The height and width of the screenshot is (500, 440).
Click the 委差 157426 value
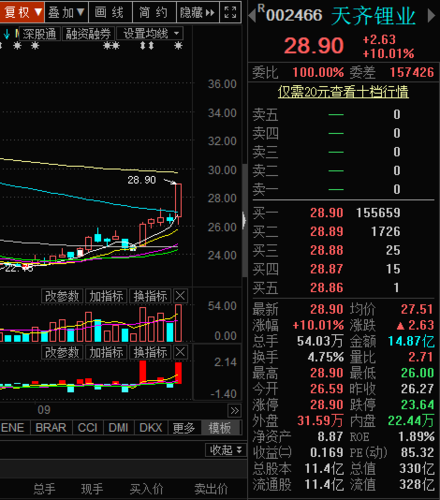pos(412,72)
